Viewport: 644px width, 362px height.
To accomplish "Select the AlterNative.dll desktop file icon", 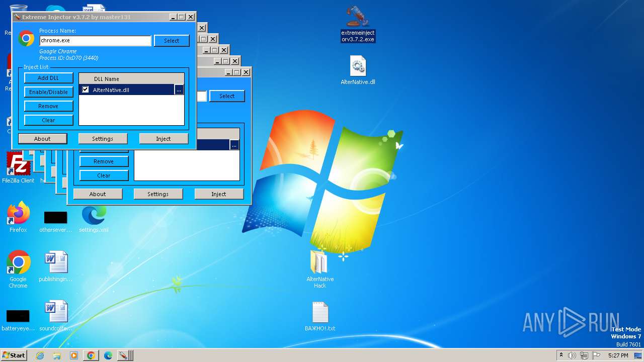I will (x=358, y=70).
